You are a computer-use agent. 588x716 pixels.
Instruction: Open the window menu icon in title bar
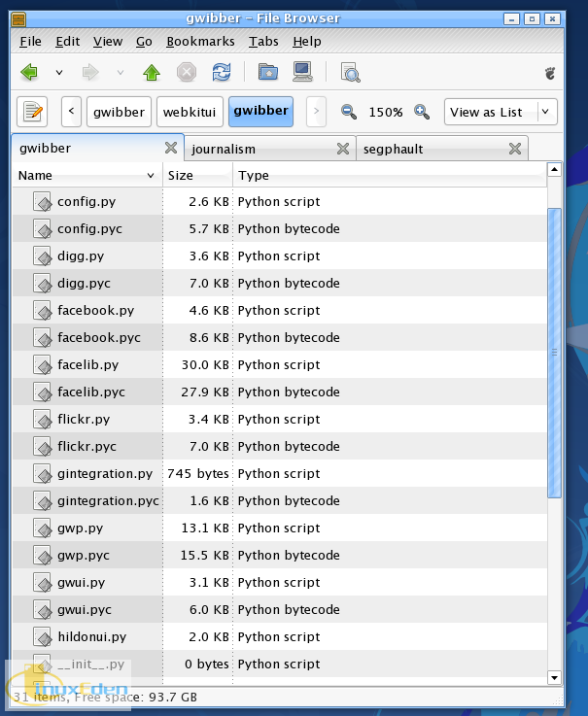tap(18, 19)
